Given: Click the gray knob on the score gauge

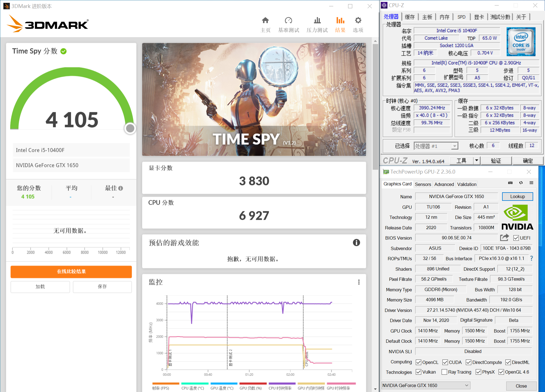Looking at the screenshot, I should click(x=130, y=128).
